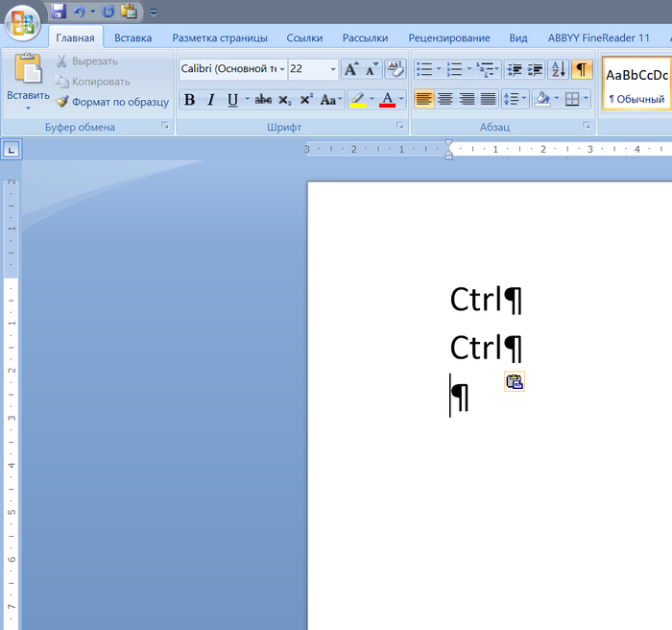This screenshot has width=672, height=630.
Task: Increase font size with grow icon
Action: (351, 69)
